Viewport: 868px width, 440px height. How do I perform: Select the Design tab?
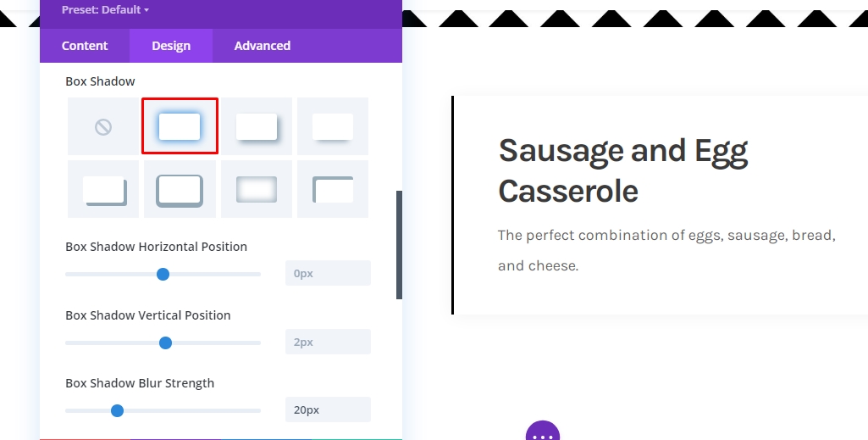pos(171,46)
